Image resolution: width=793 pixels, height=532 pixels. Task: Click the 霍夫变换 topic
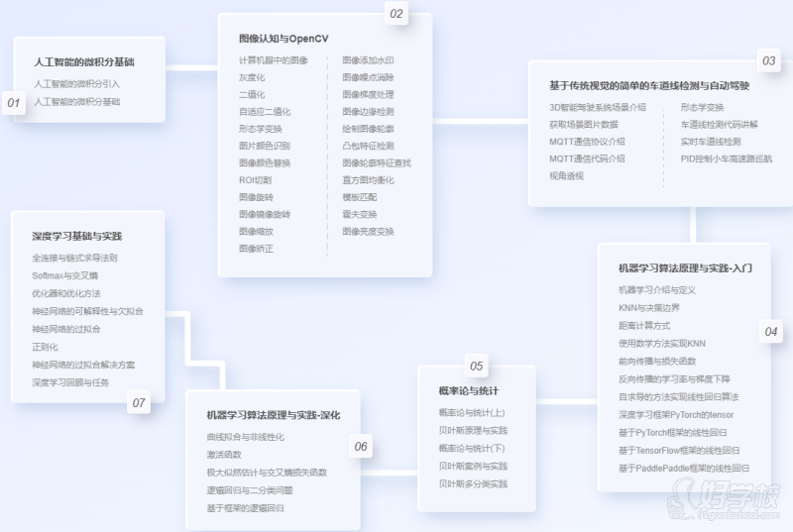(x=360, y=214)
